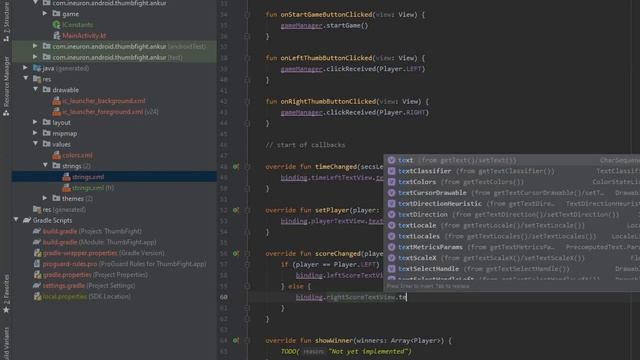
Task: Collapse the values folder
Action: pyautogui.click(x=36, y=144)
